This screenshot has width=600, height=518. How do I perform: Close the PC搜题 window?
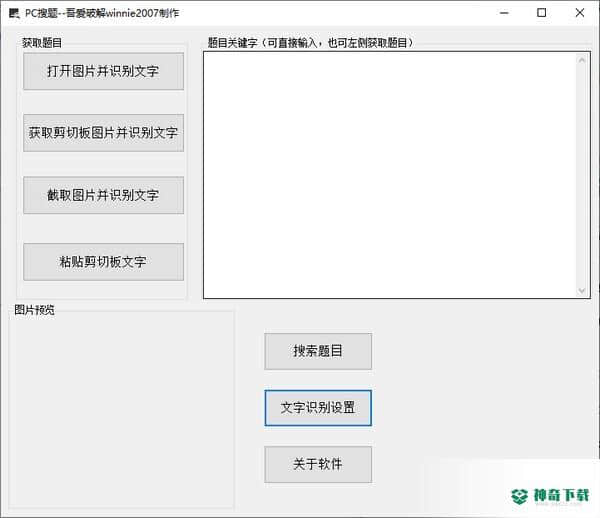(580, 13)
